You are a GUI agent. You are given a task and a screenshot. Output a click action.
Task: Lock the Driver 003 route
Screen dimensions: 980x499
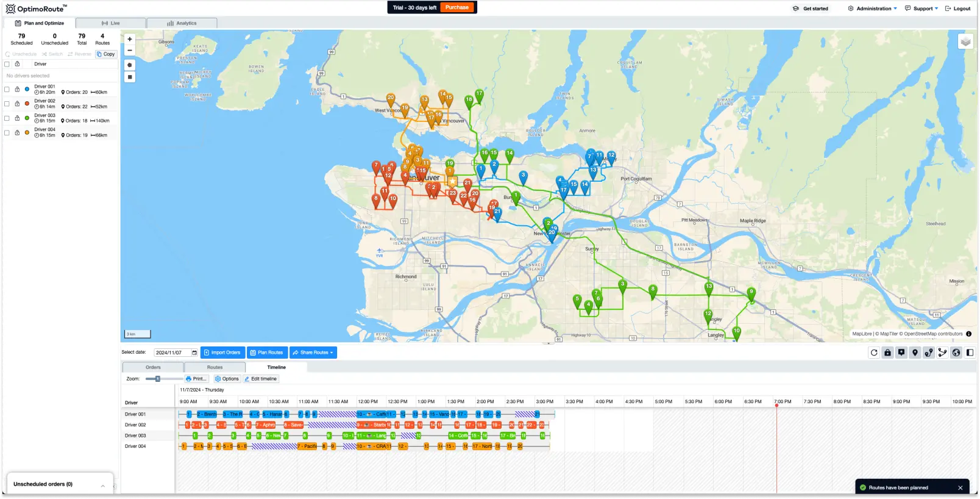click(x=17, y=118)
